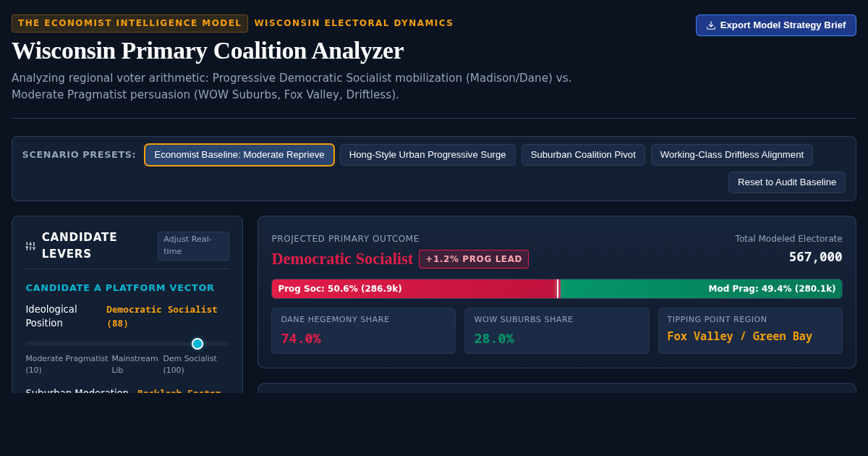
Task: Select Economist Baseline: Moderate Reprieve preset
Action: pyautogui.click(x=239, y=155)
